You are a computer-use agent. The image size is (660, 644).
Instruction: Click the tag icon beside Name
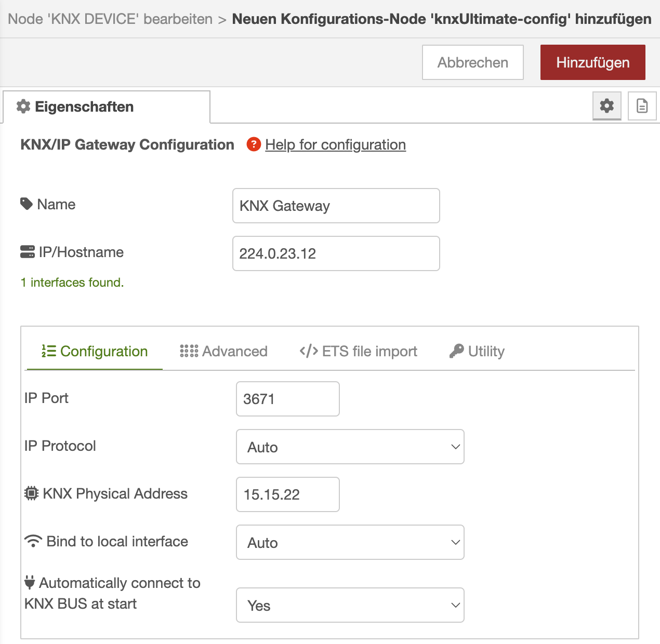(27, 204)
